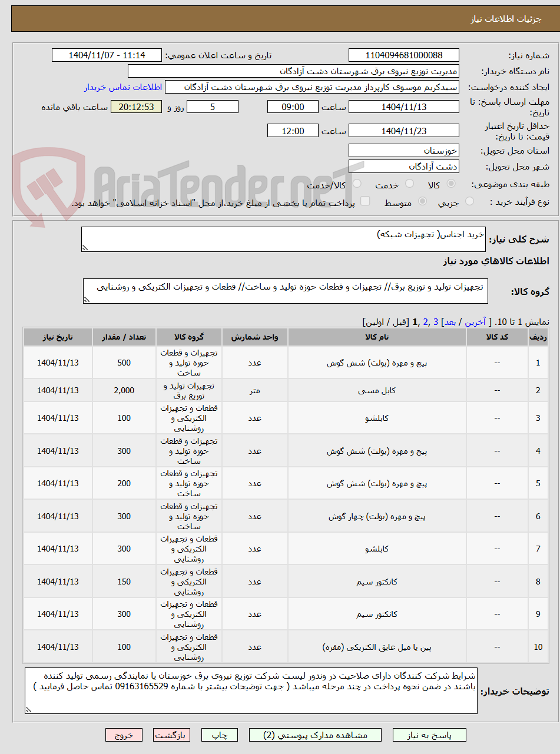Click the واحد شمارش column header
The height and width of the screenshot is (754, 560).
(x=254, y=337)
